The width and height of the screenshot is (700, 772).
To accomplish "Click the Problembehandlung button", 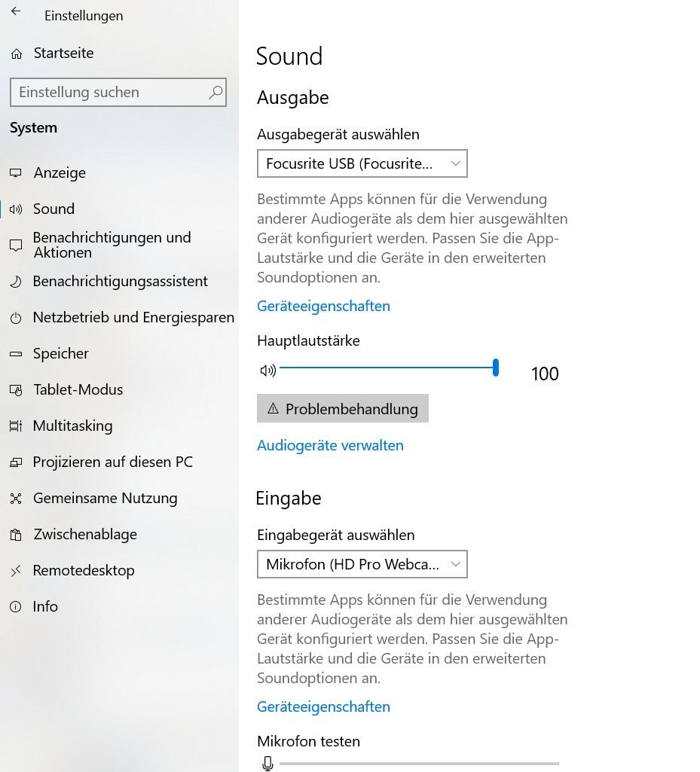I will pos(343,409).
